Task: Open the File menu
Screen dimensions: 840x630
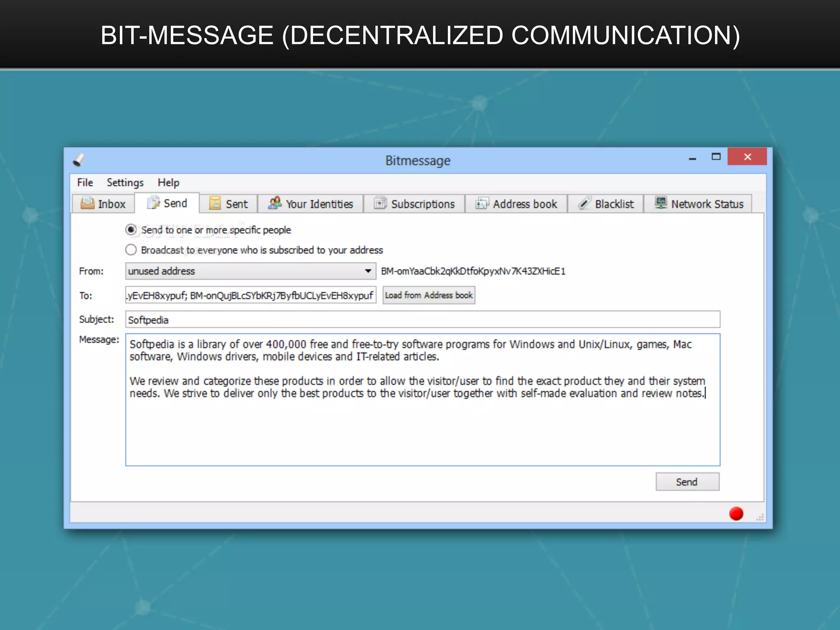Action: (x=85, y=183)
